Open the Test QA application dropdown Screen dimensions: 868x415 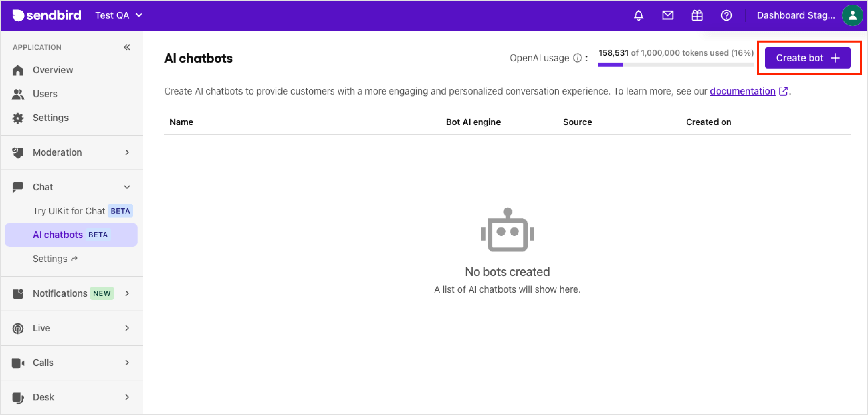click(119, 15)
